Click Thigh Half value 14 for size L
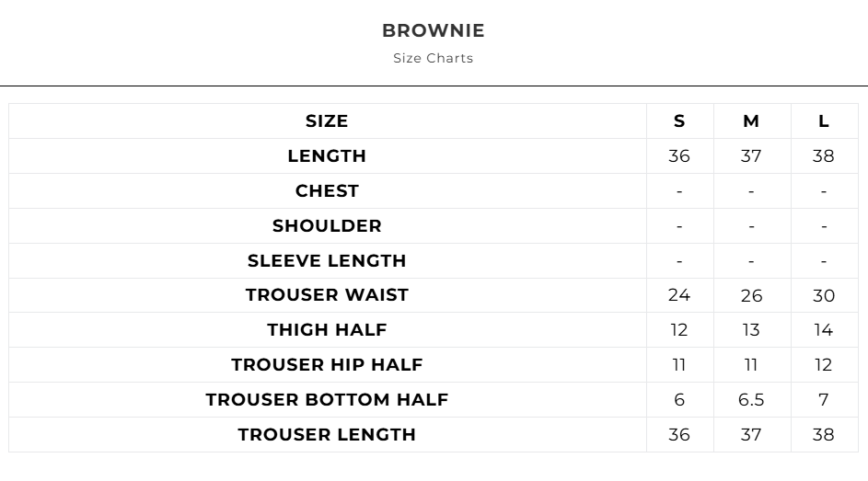This screenshot has width=868, height=481. tap(823, 330)
